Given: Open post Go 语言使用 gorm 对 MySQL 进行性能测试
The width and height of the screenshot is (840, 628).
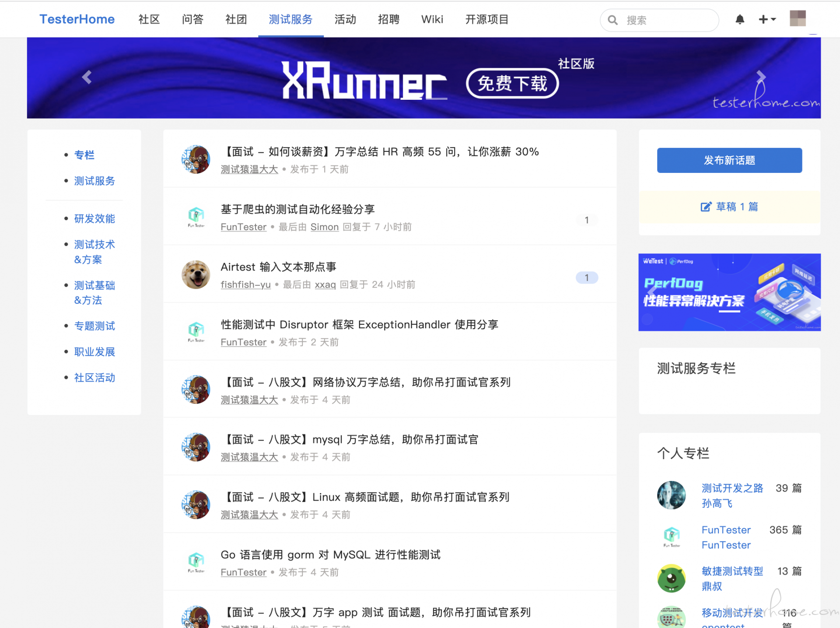Looking at the screenshot, I should point(330,555).
